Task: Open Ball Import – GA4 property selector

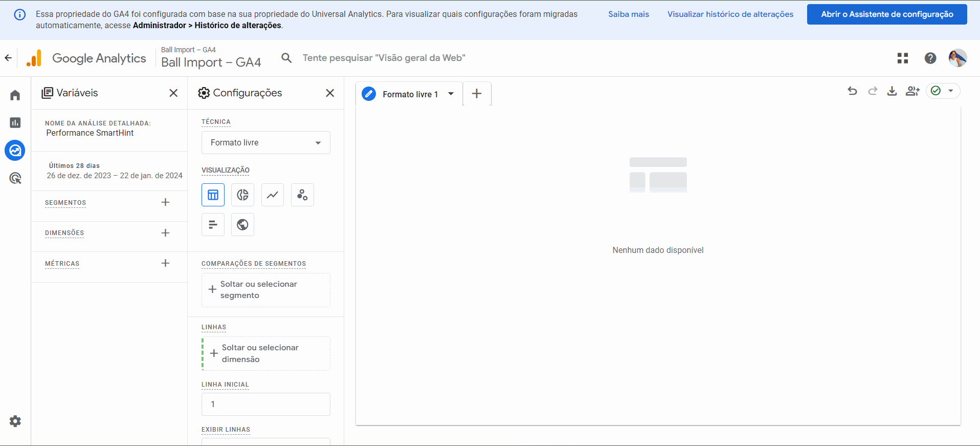Action: tap(211, 58)
